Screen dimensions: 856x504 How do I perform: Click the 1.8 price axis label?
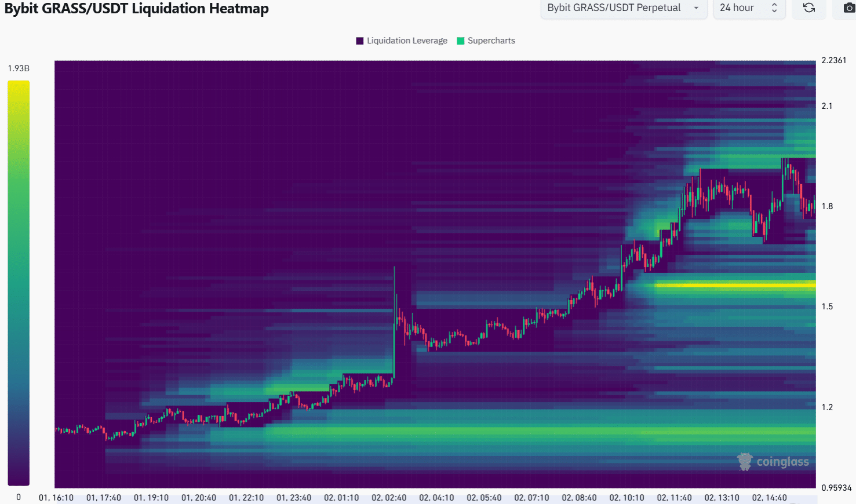tap(827, 206)
